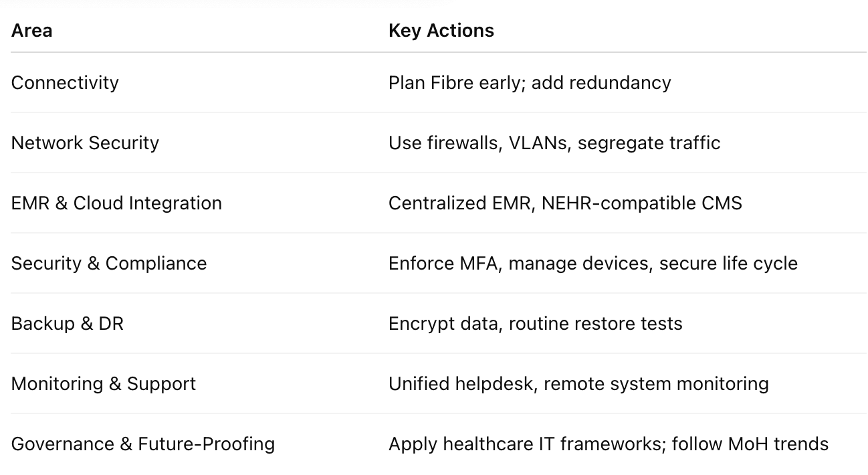
Task: Click Unified helpdesk, remote monitoring text
Action: point(578,384)
